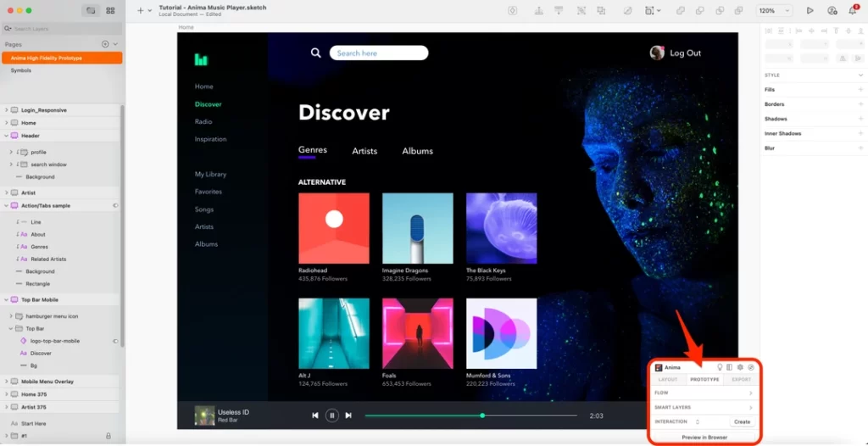This screenshot has height=446, width=868.
Task: Click the Edit shape toolbar icon
Action: [x=627, y=10]
